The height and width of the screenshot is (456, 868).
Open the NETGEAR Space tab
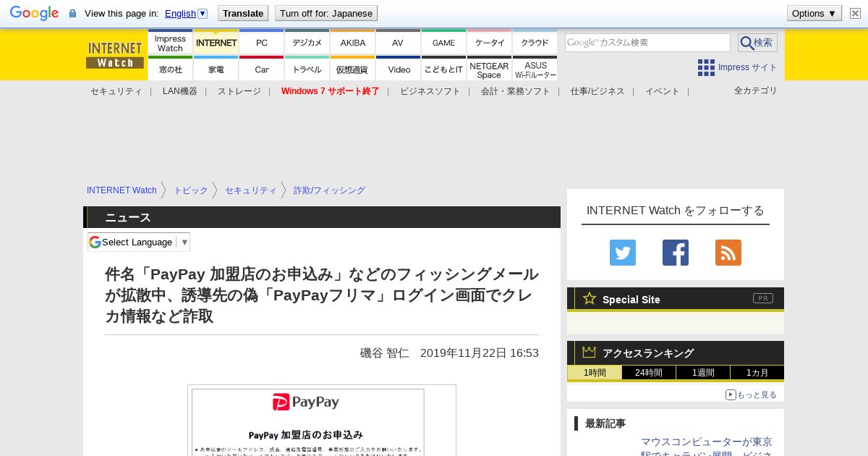tap(490, 69)
